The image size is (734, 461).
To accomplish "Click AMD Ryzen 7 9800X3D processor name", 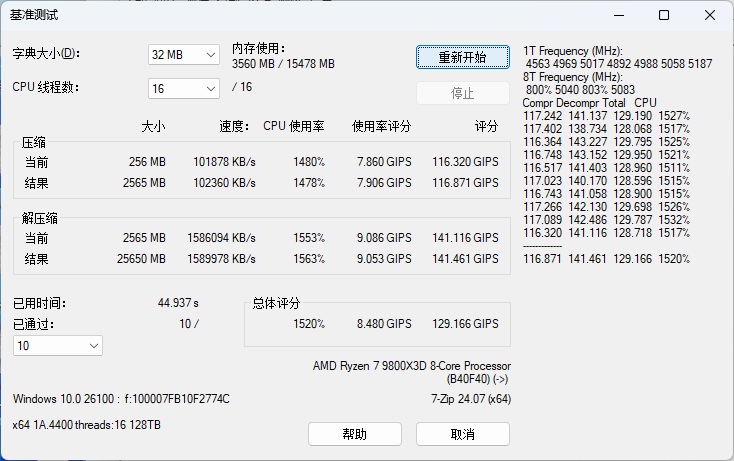I will tap(411, 372).
